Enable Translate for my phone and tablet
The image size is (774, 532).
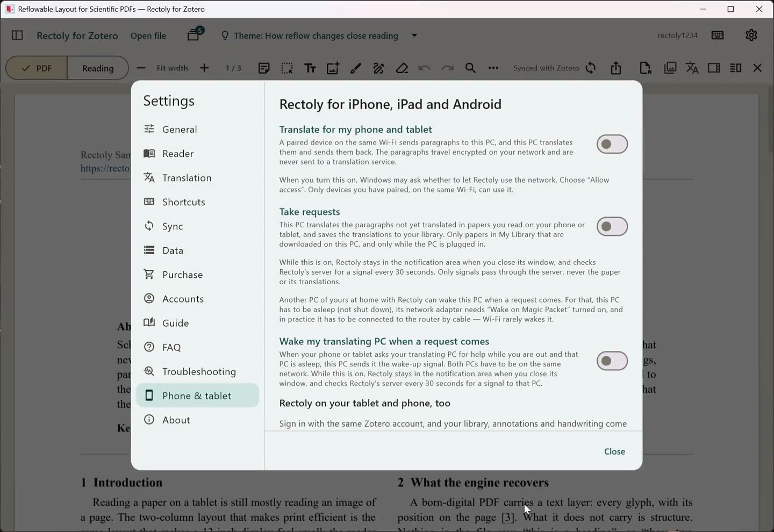click(612, 144)
